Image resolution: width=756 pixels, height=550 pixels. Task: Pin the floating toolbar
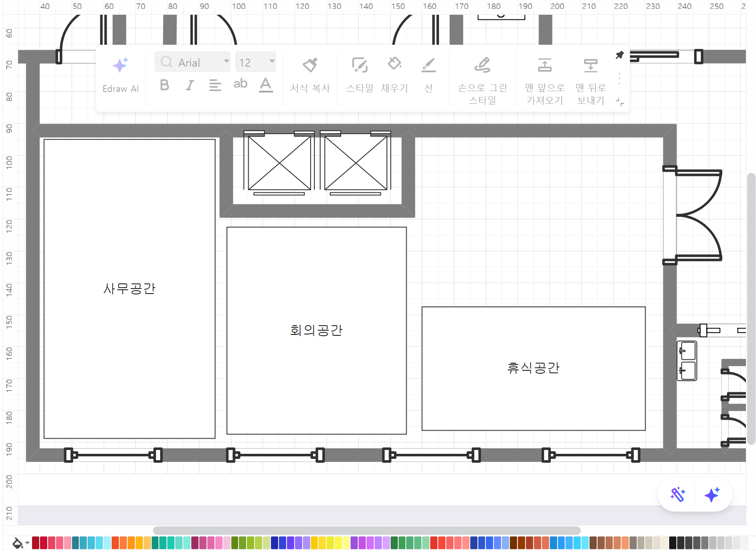click(619, 55)
